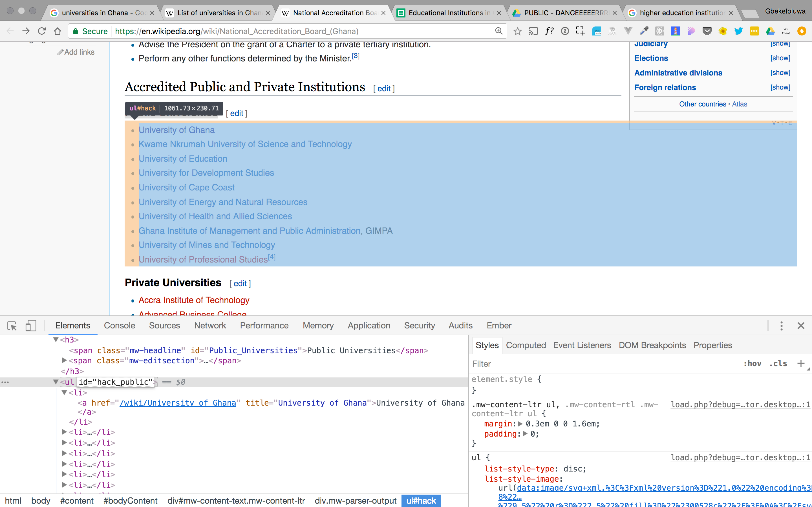Expand the margin shorthand property triangle
This screenshot has height=507, width=812.
coord(520,424)
